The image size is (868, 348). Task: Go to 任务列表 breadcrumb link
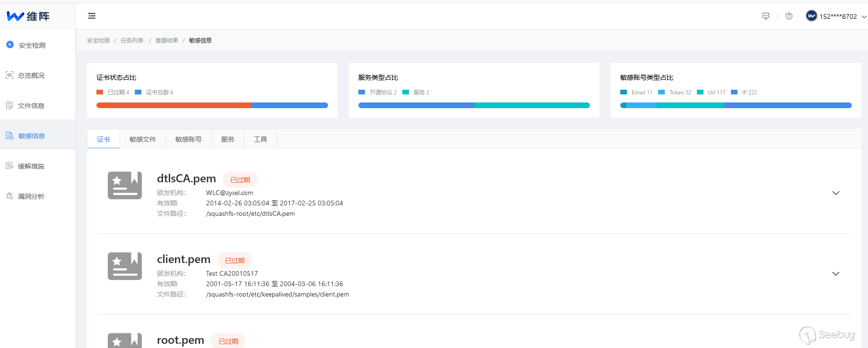click(132, 41)
